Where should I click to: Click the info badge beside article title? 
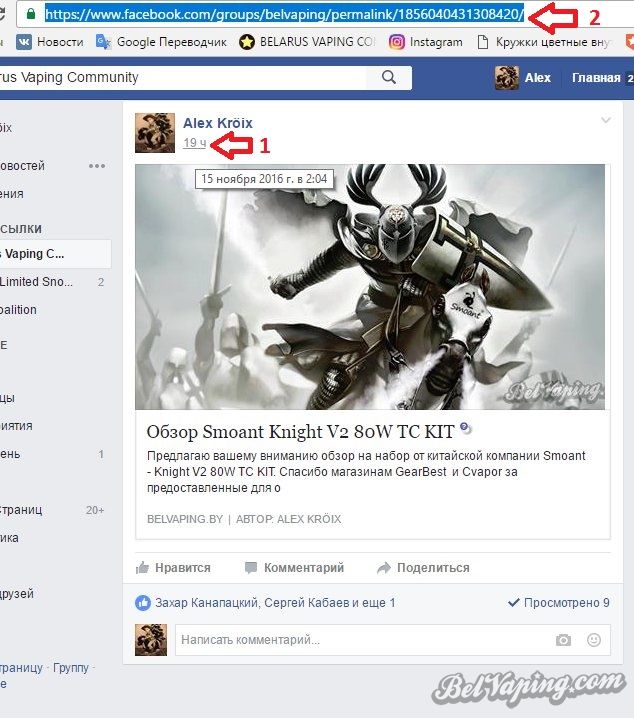[465, 428]
